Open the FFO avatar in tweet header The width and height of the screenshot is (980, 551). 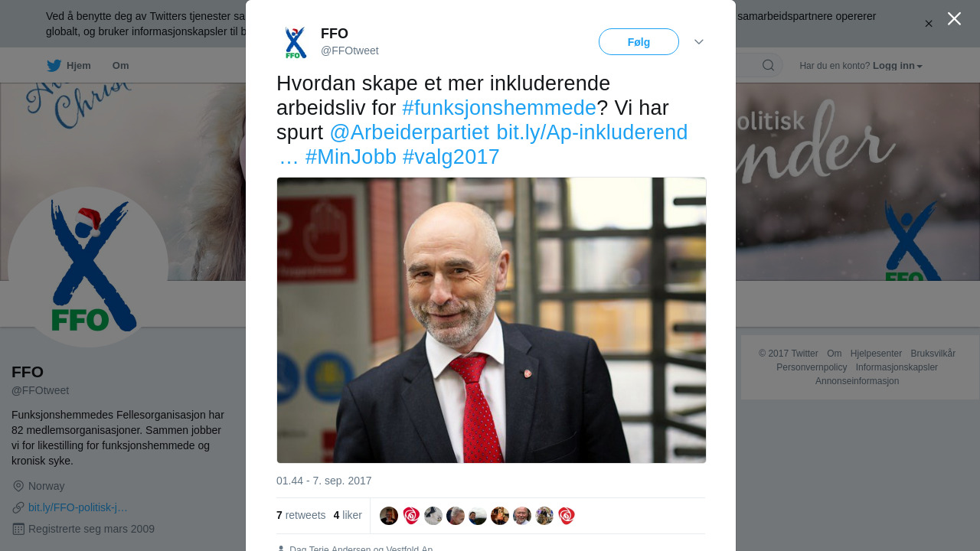point(296,42)
